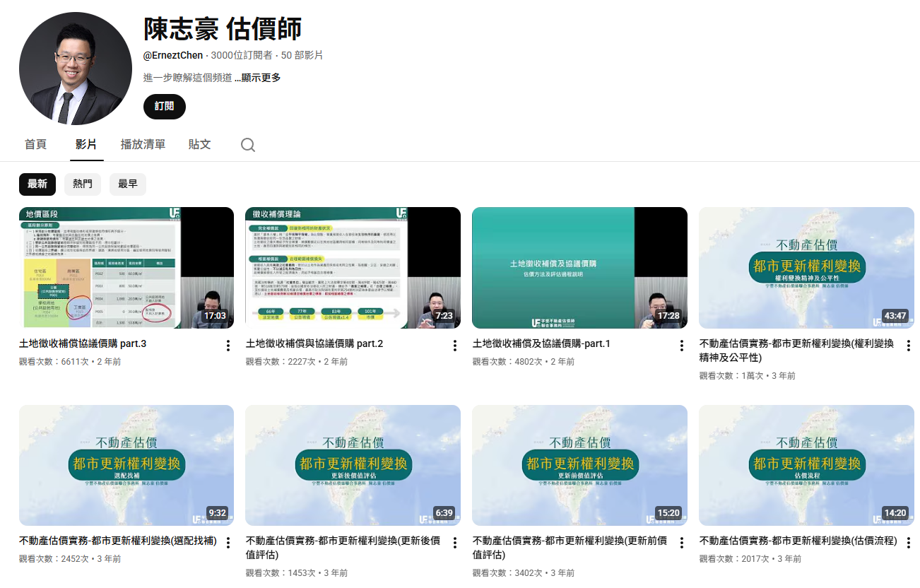This screenshot has height=588, width=920.
Task: Open options menu for 土地徵收補償協議價購 part.3
Action: point(227,345)
